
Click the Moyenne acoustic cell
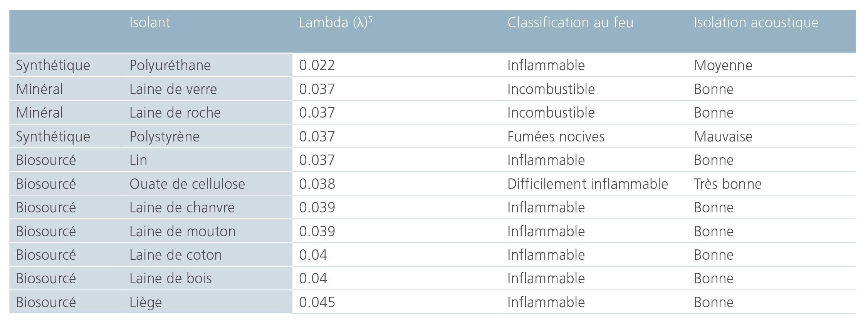[x=723, y=66]
